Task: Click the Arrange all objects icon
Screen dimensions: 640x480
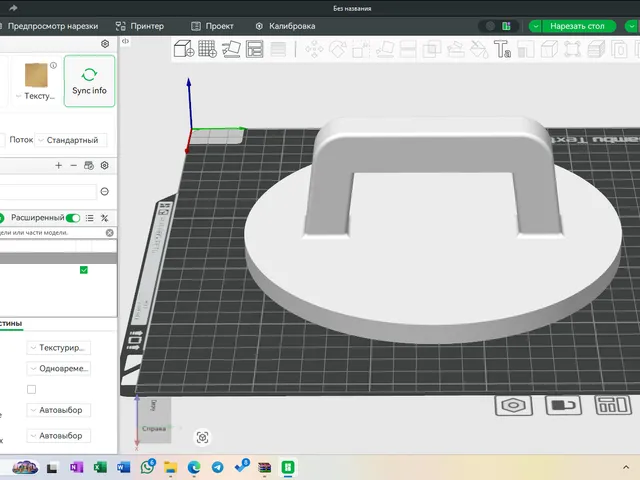Action: pos(255,49)
